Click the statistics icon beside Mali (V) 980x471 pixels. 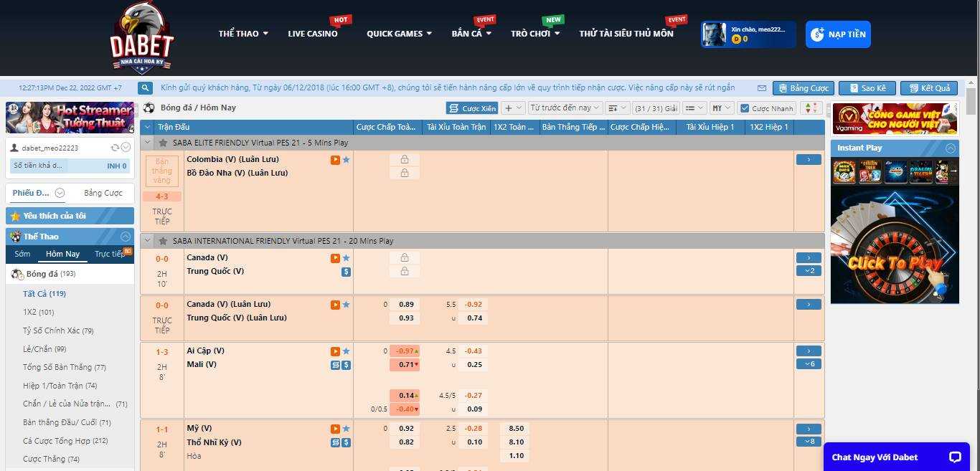pyautogui.click(x=335, y=365)
